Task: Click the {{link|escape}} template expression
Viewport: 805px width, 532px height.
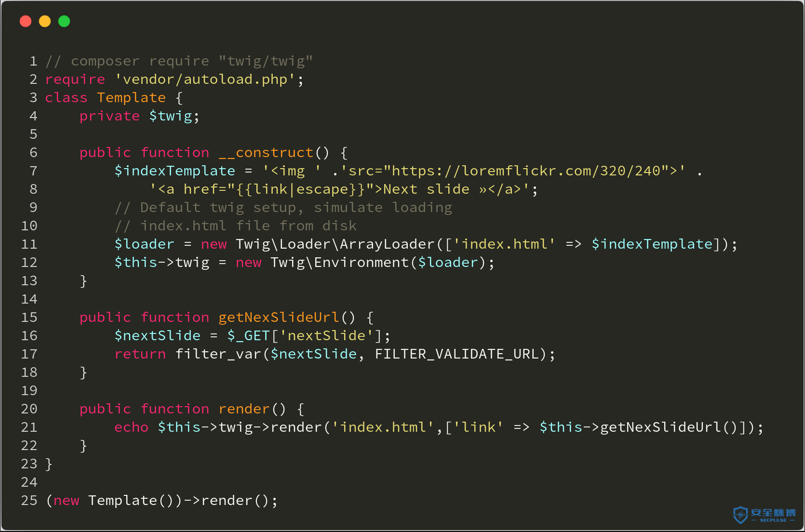Action: tap(300, 189)
